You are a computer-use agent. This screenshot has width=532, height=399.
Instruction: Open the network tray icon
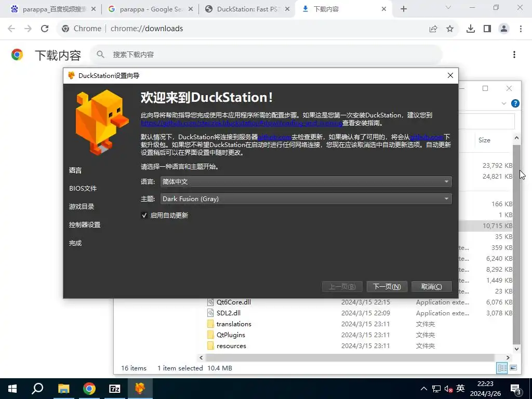(436, 389)
